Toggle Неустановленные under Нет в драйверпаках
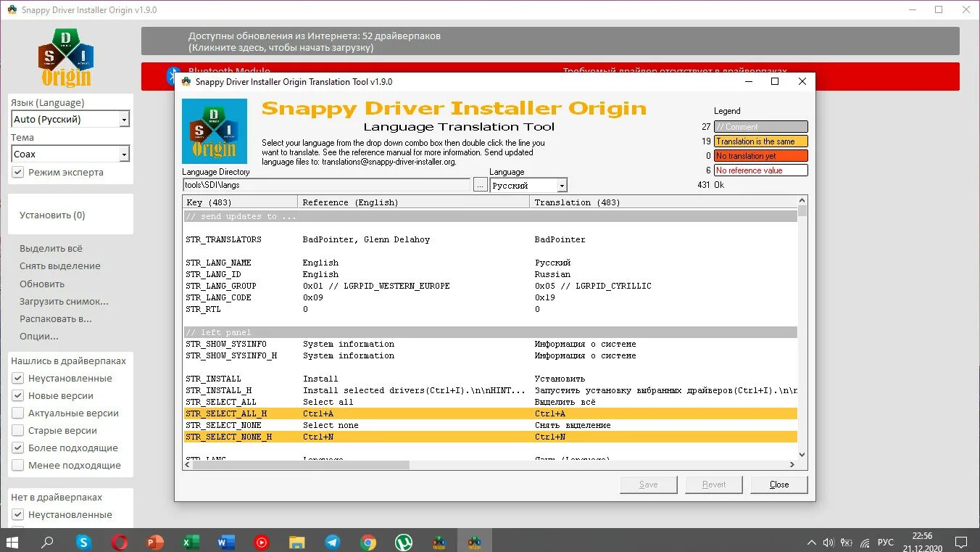This screenshot has height=552, width=980. point(18,515)
